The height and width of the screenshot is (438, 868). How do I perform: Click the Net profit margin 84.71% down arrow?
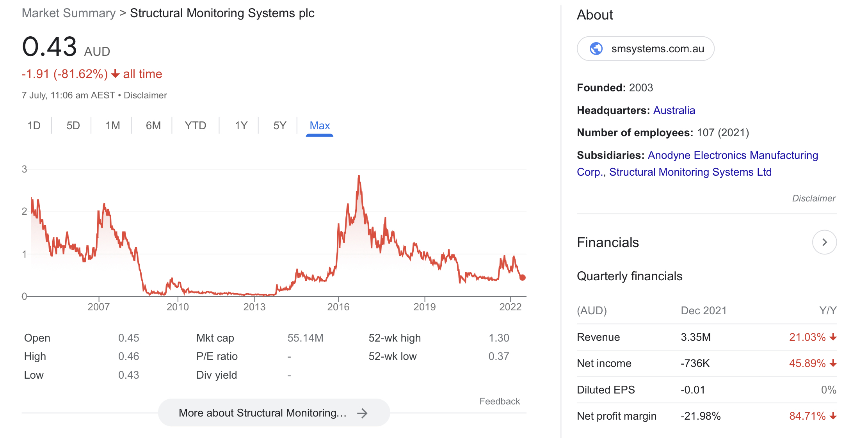pyautogui.click(x=833, y=416)
